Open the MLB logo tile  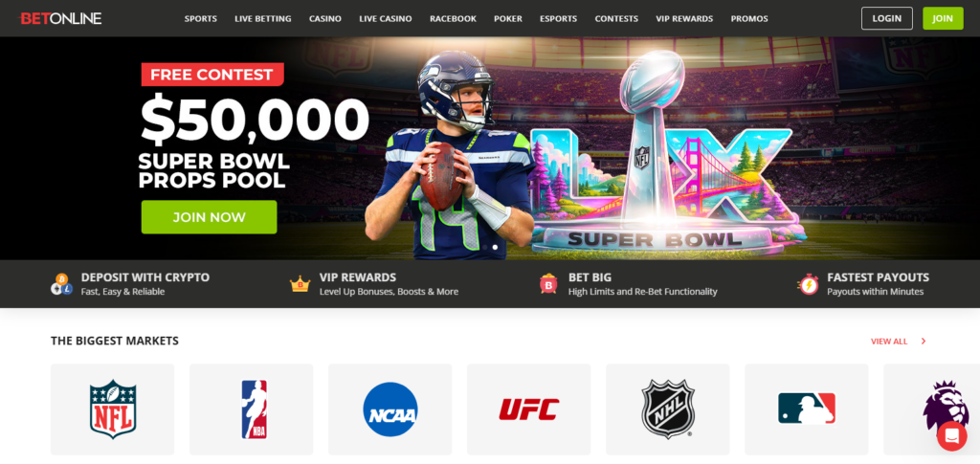point(806,409)
